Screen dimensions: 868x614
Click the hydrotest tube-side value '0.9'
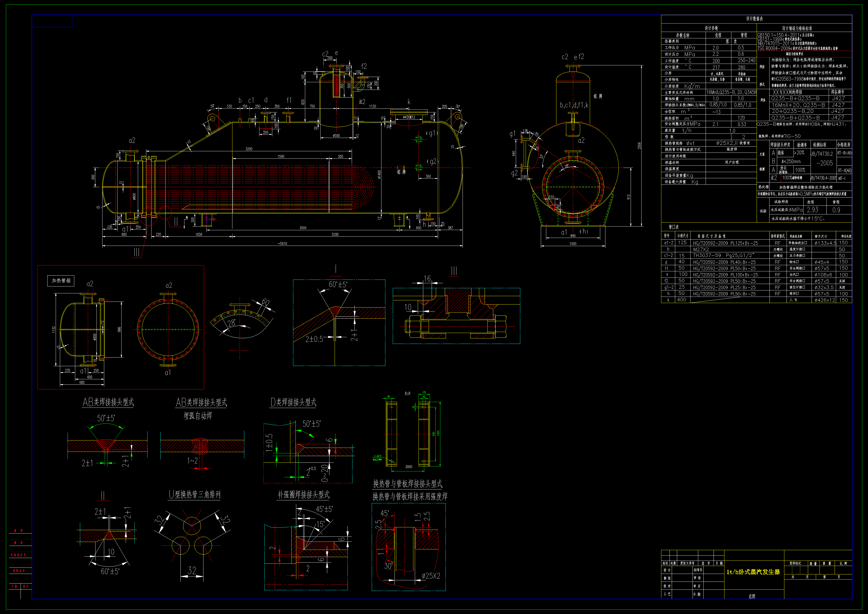(x=836, y=210)
